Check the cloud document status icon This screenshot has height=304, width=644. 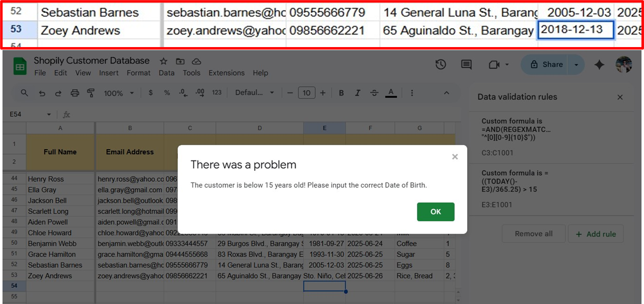coord(196,61)
